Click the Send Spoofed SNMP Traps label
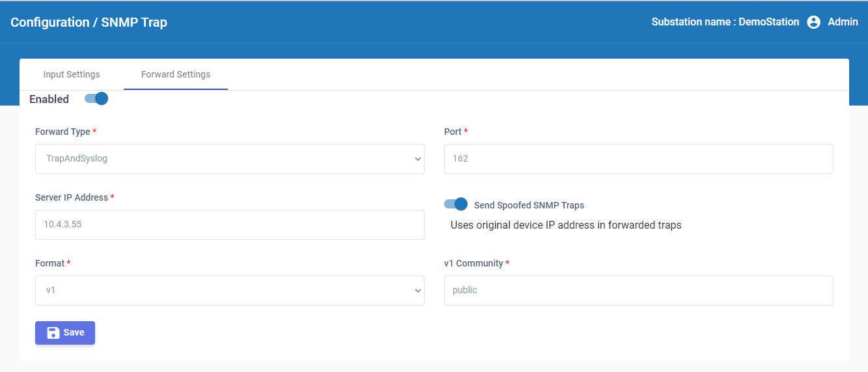The image size is (868, 372). (x=529, y=205)
